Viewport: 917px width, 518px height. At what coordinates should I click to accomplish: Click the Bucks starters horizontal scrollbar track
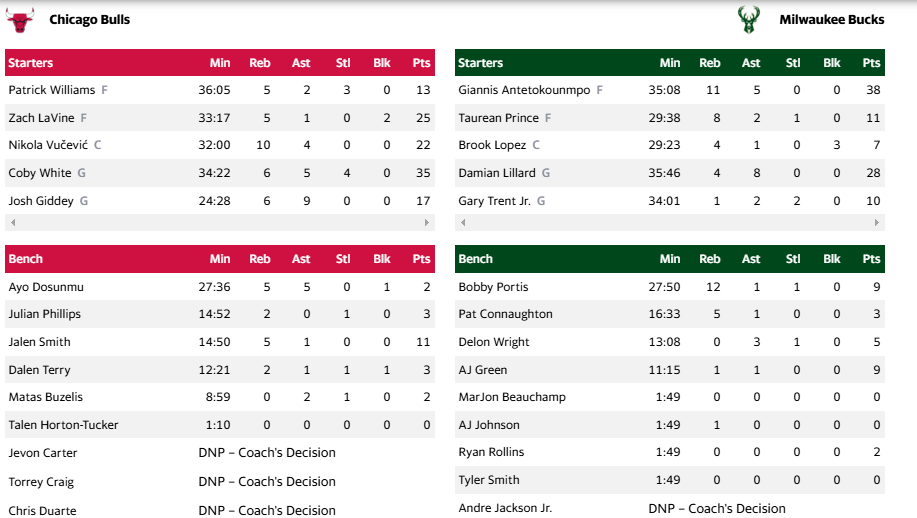pos(670,222)
